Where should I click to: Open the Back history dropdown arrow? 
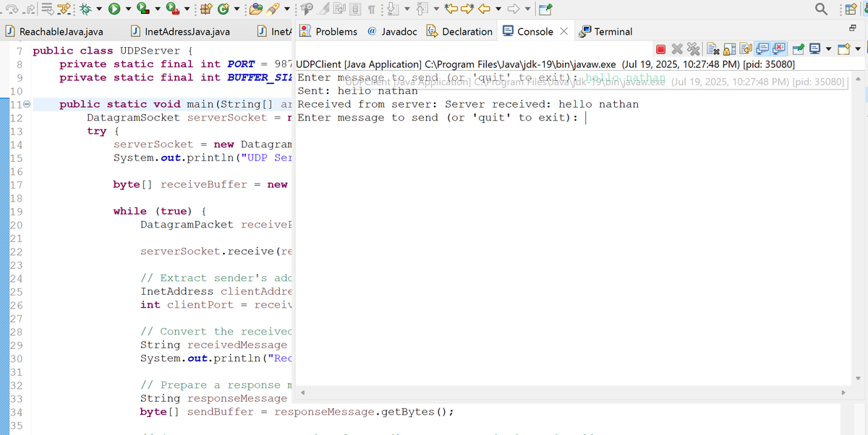tap(498, 9)
